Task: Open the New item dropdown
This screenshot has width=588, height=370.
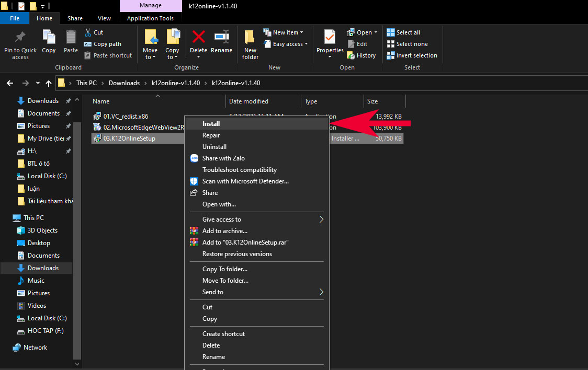Action: click(286, 32)
